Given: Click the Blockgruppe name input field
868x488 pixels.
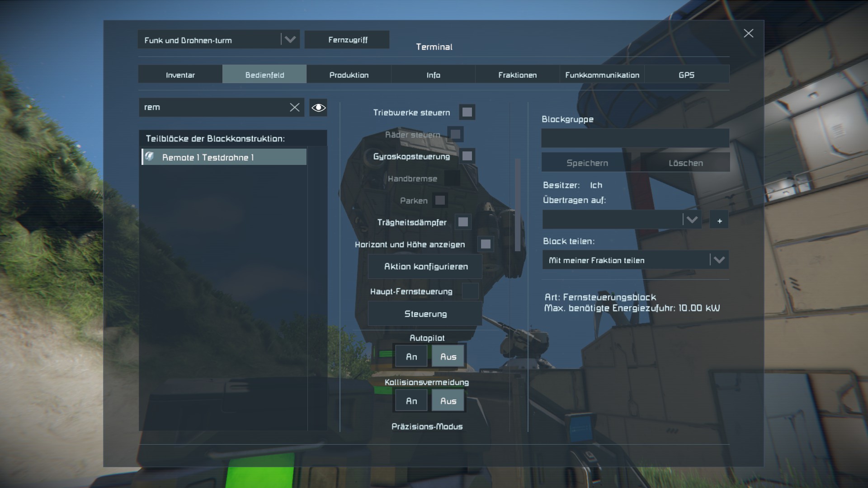Looking at the screenshot, I should [x=635, y=138].
